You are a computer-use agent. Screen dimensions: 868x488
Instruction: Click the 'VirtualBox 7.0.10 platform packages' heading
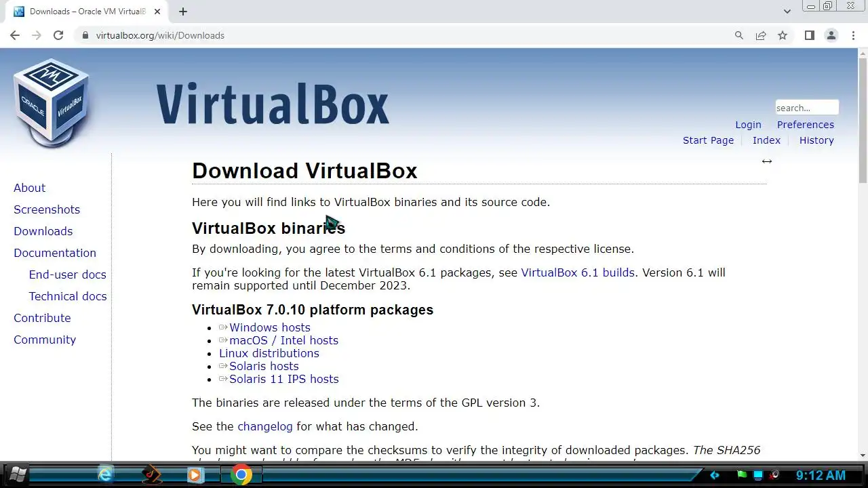(x=313, y=310)
